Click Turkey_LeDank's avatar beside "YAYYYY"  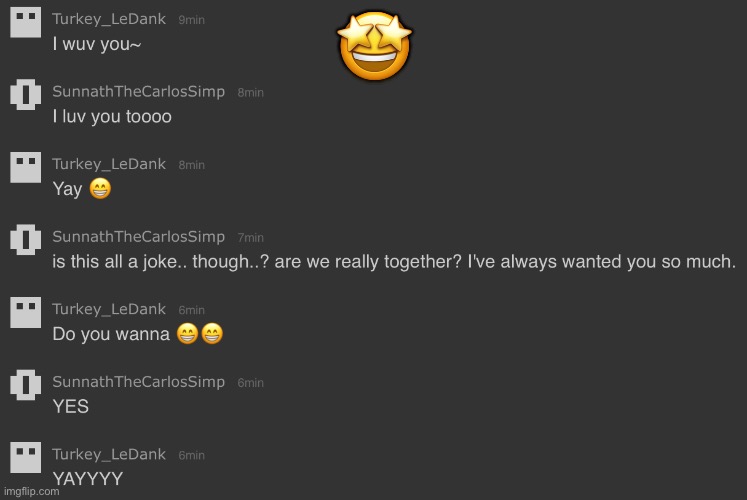(x=25, y=457)
